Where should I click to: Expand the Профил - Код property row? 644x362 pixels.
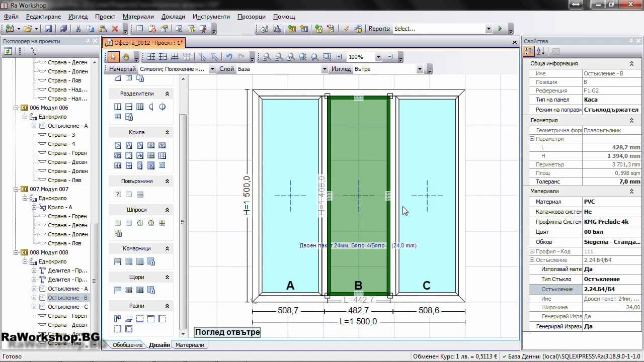pyautogui.click(x=532, y=251)
